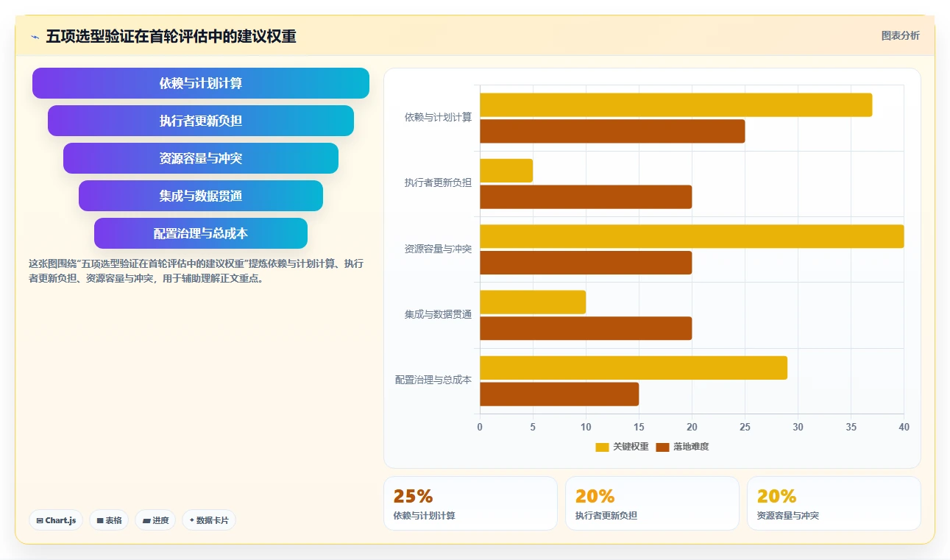This screenshot has height=560, width=950.
Task: Select the 依赖与计划计算 funnel bar
Action: [x=201, y=83]
